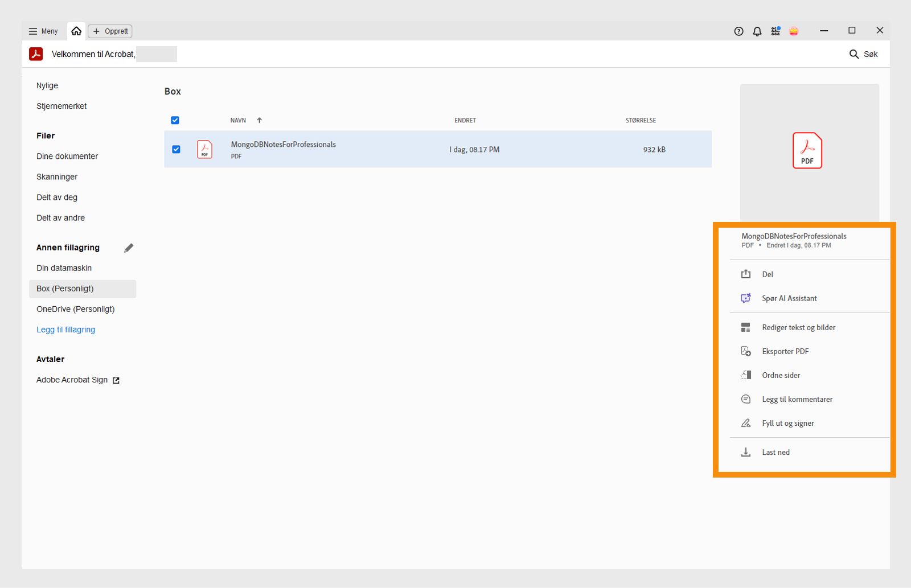Choose Ordne sider from the panel
This screenshot has width=911, height=588.
point(781,375)
